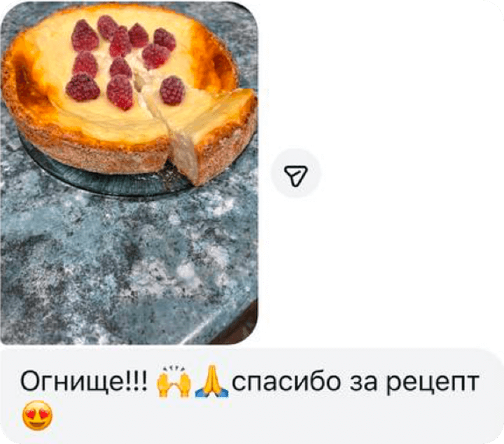This screenshot has height=444, width=504.
Task: Click the heart-eyes smiley emoji
Action: [37, 416]
